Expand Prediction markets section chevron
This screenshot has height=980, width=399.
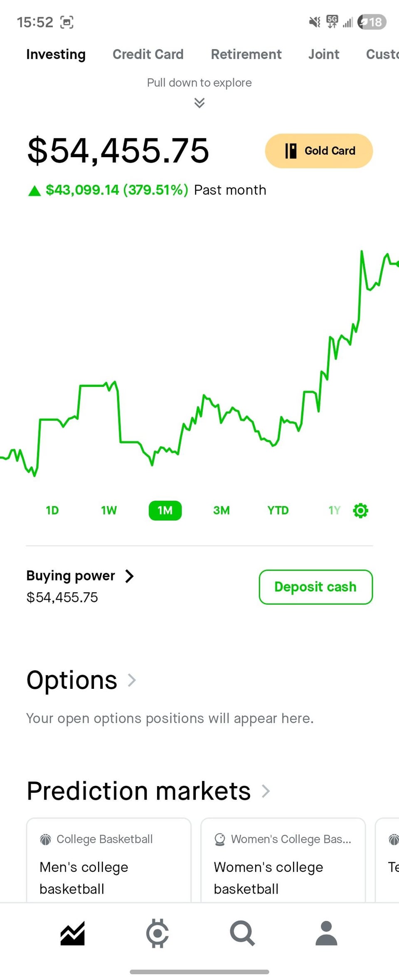tap(266, 791)
